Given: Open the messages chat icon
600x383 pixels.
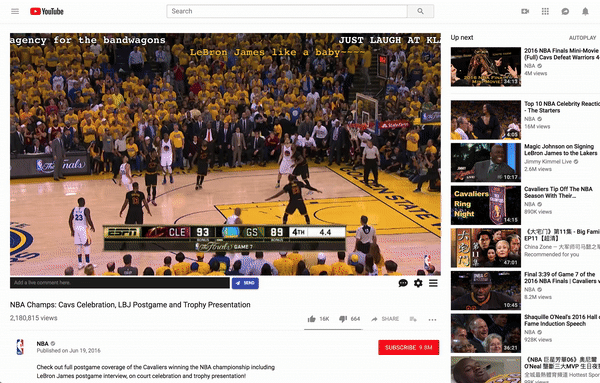Looking at the screenshot, I should pyautogui.click(x=565, y=11).
